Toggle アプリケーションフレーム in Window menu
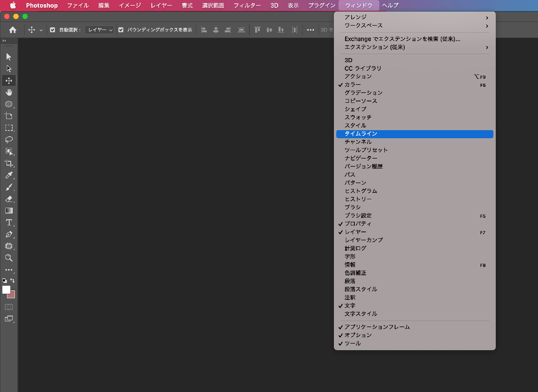Image resolution: width=538 pixels, height=392 pixels. pyautogui.click(x=415, y=327)
